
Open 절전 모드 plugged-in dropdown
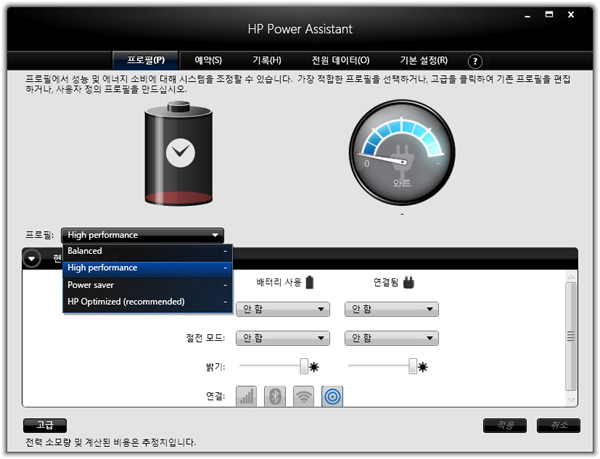pyautogui.click(x=391, y=338)
